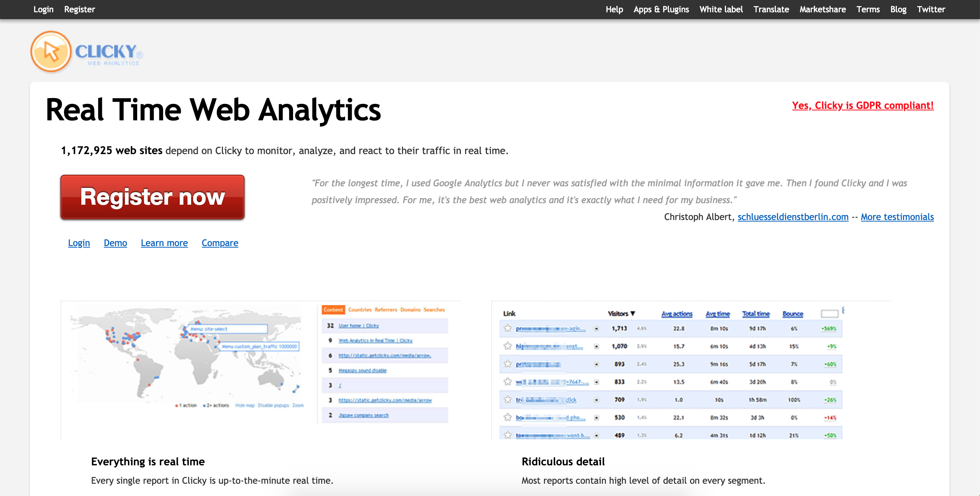Open the Terms page

point(868,9)
